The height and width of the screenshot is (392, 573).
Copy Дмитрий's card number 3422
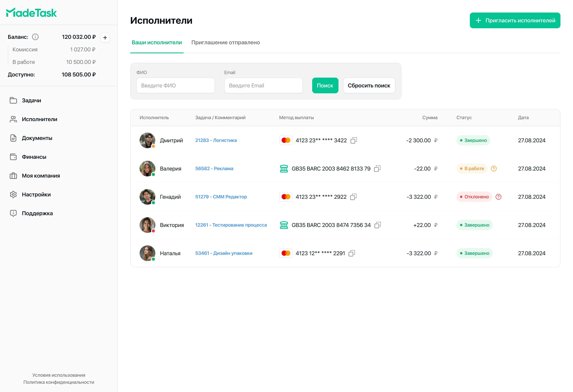(354, 140)
